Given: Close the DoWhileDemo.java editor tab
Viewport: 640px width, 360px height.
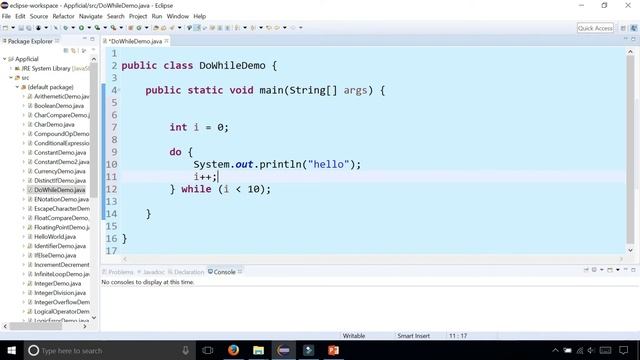Looking at the screenshot, I should coord(166,41).
